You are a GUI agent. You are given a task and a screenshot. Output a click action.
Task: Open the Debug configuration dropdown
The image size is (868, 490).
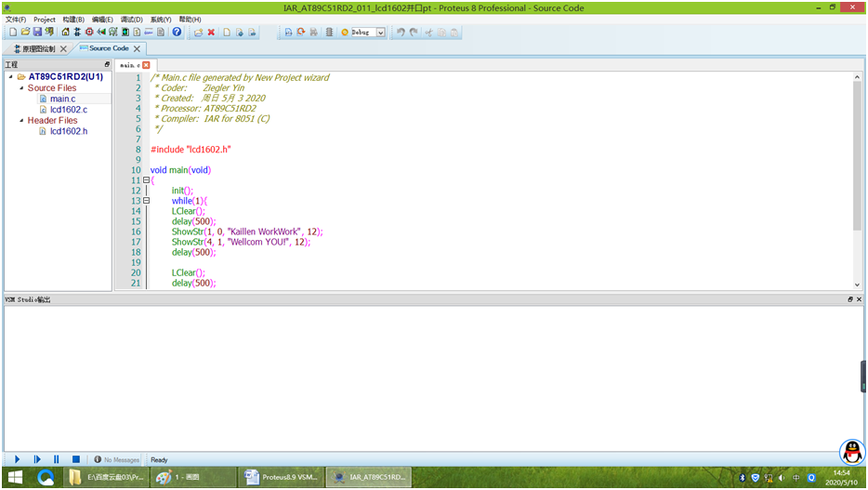pyautogui.click(x=381, y=33)
